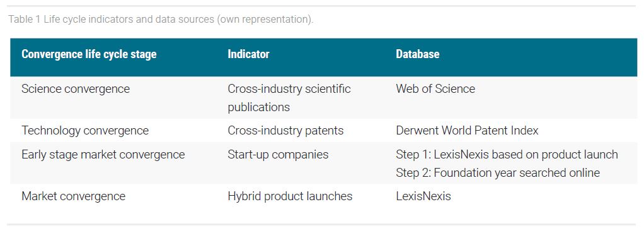
Task: Click the horizontal divider above the caption
Action: [322, 6]
